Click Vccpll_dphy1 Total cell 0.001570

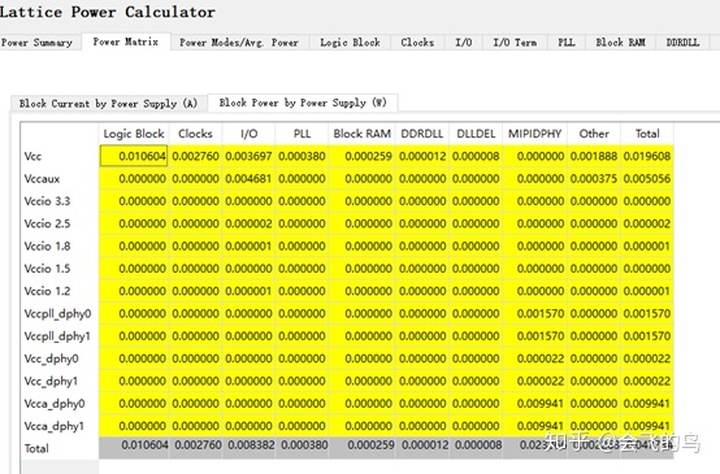pos(647,336)
